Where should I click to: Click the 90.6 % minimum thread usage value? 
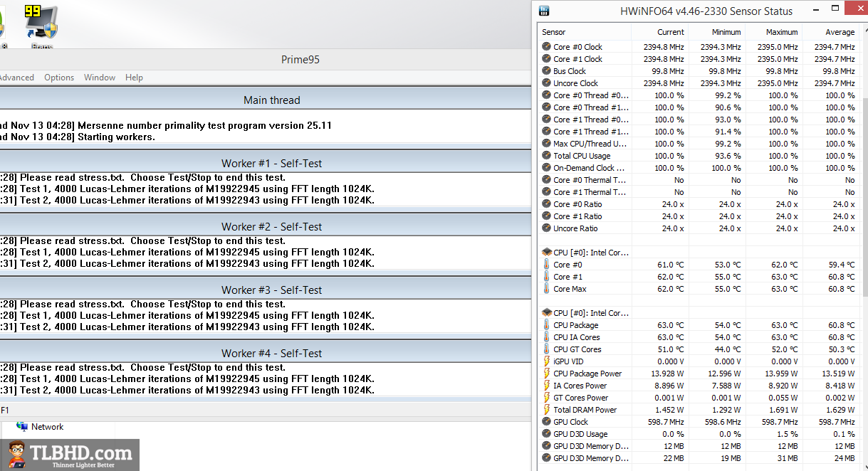[726, 107]
